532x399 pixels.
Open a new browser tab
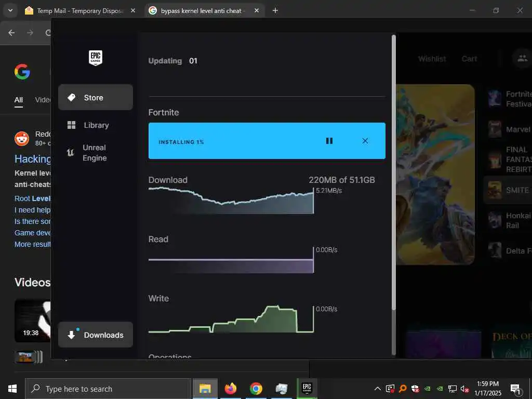(275, 11)
